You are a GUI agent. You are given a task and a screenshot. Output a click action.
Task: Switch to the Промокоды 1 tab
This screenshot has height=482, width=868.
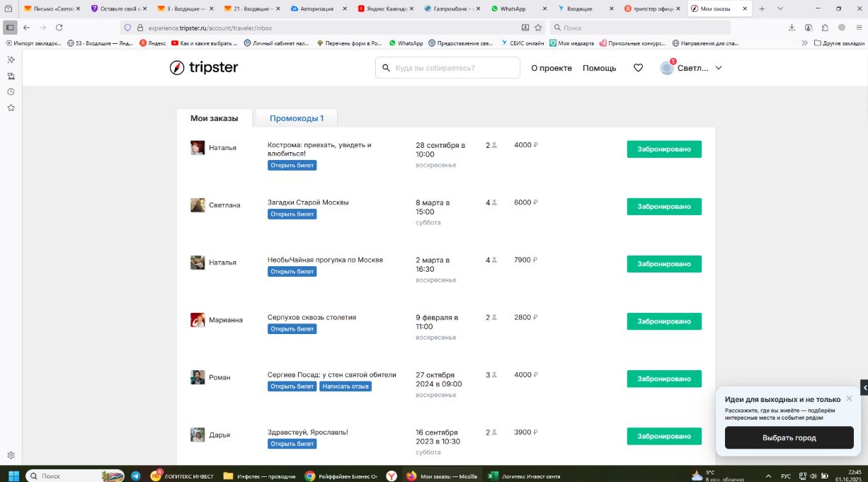tap(296, 118)
